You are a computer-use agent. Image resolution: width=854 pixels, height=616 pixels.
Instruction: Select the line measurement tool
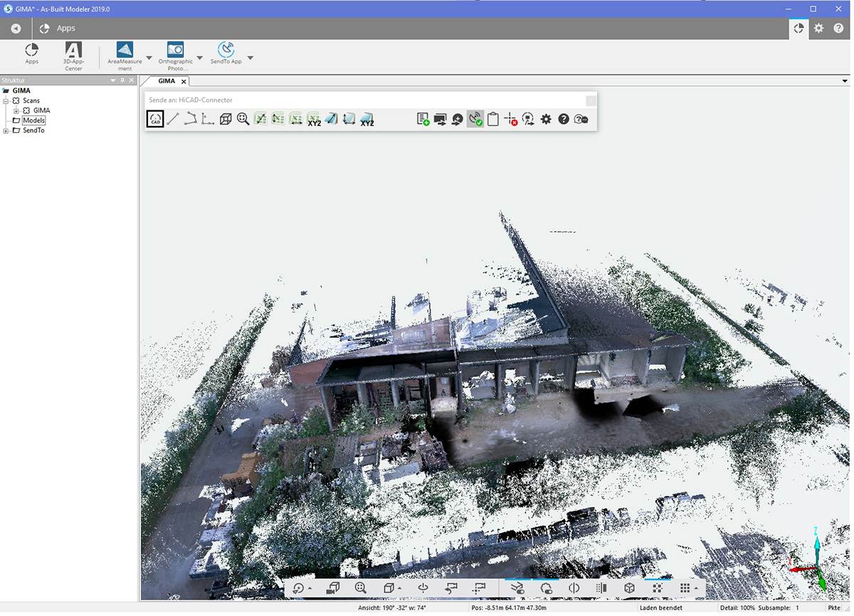173,120
